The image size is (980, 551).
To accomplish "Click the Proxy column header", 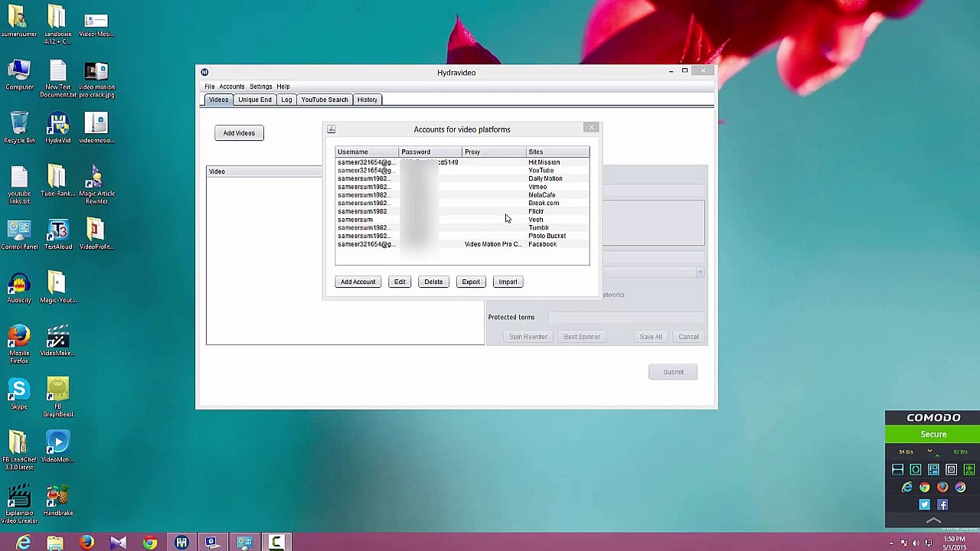I will [494, 152].
